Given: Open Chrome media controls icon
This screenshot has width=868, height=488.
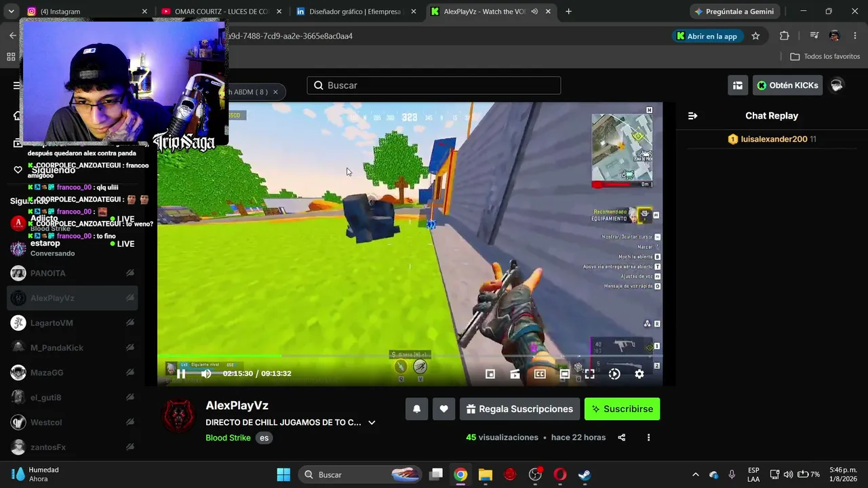Looking at the screenshot, I should (x=814, y=36).
